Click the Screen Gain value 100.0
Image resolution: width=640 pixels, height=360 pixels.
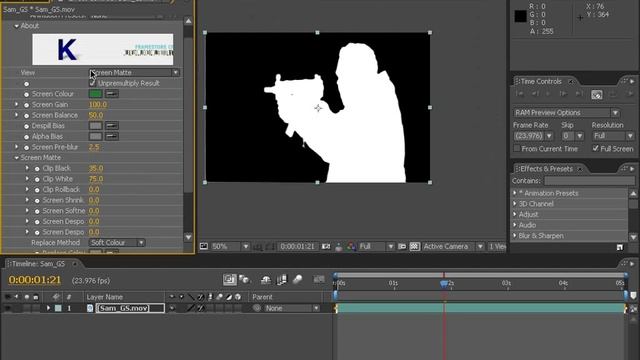coord(98,104)
